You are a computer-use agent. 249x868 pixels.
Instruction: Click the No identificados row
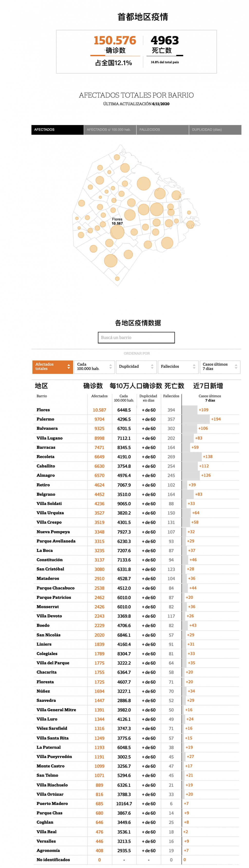pyautogui.click(x=53, y=859)
